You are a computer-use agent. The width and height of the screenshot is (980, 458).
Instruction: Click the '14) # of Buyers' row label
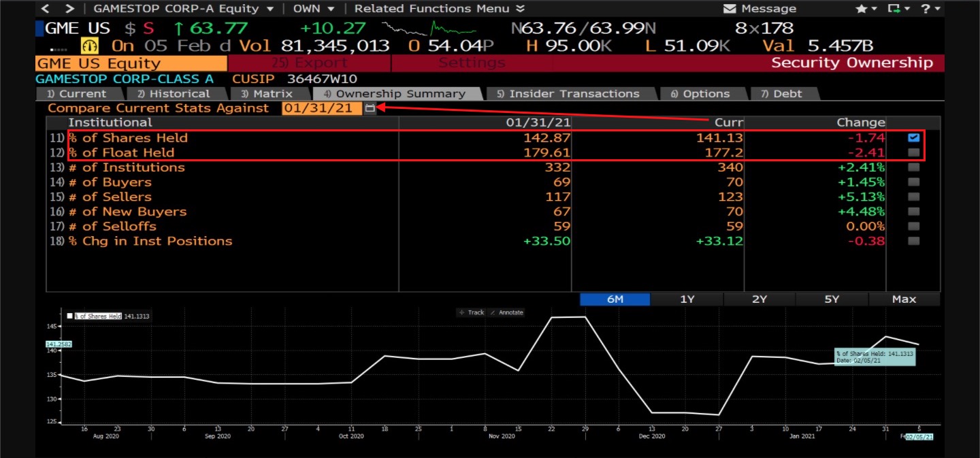coord(99,182)
